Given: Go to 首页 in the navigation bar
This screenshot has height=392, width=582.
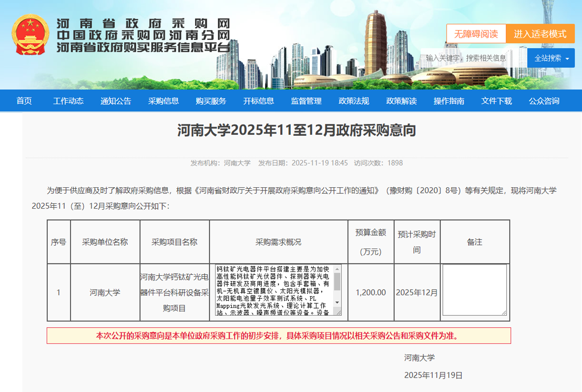Looking at the screenshot, I should (x=24, y=101).
